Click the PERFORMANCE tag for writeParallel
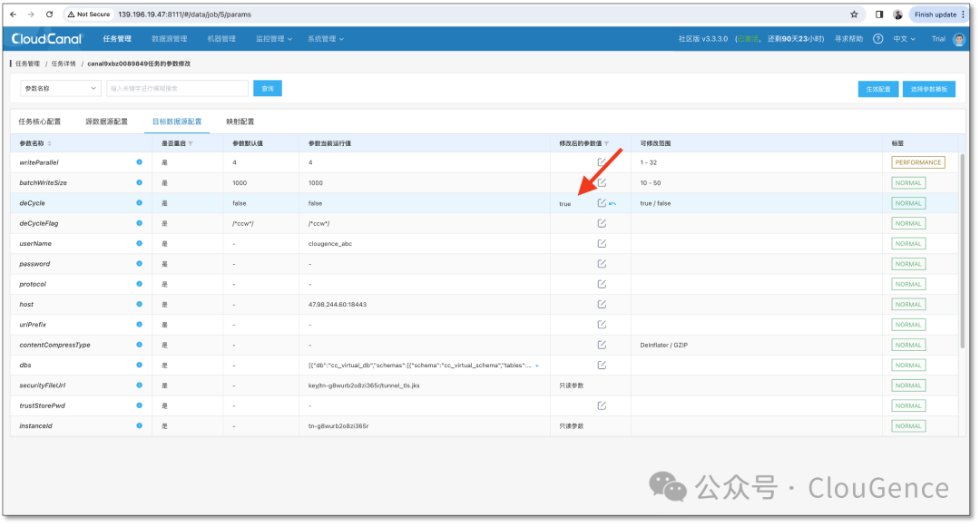 (917, 162)
